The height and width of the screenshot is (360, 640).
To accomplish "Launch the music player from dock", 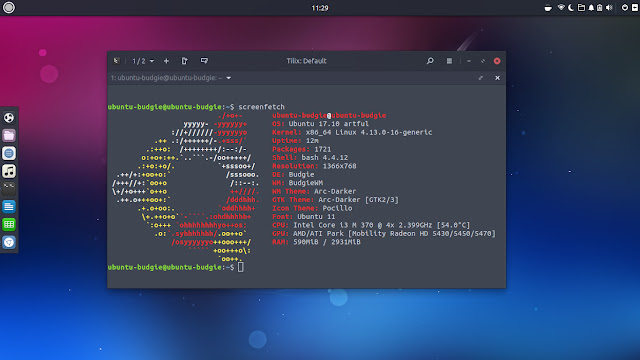I will pyautogui.click(x=9, y=171).
